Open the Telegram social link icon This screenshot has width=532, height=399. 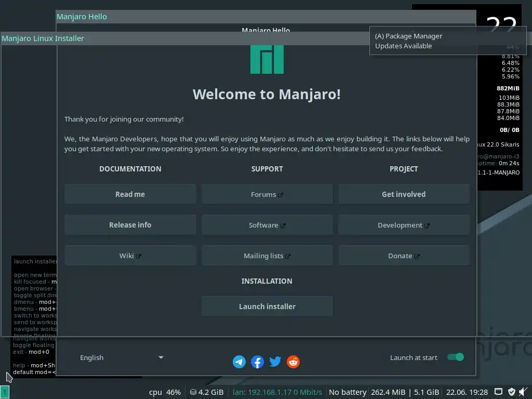pos(239,362)
